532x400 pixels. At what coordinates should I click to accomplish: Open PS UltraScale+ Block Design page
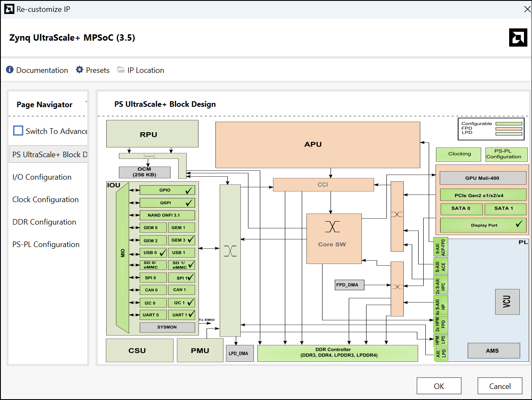click(x=48, y=154)
